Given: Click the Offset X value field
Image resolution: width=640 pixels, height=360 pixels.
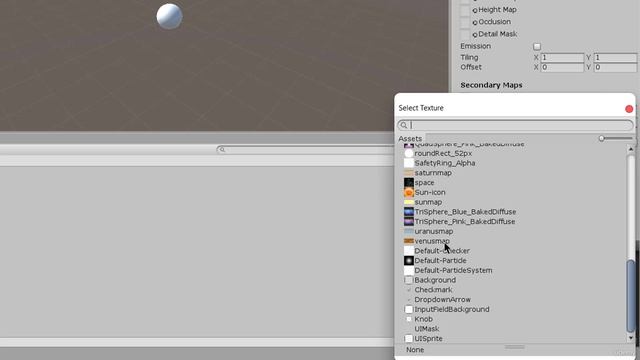Looking at the screenshot, I should coord(562,67).
